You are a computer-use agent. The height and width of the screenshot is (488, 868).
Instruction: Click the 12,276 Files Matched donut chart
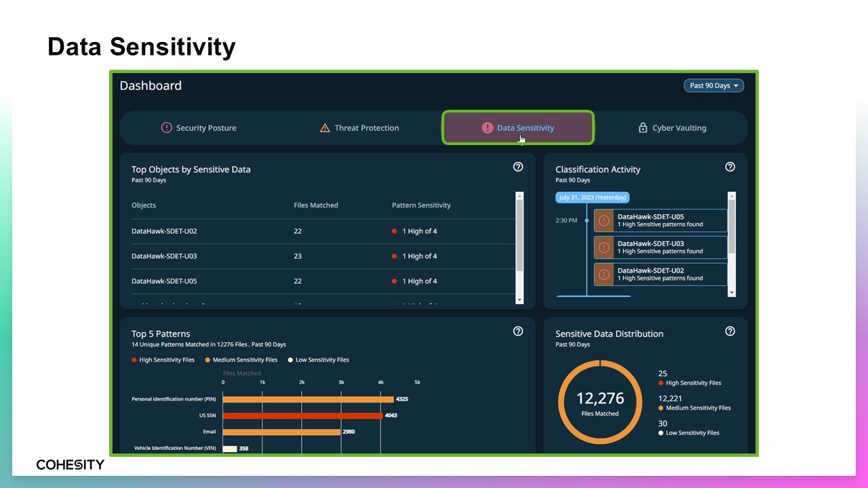click(x=600, y=402)
